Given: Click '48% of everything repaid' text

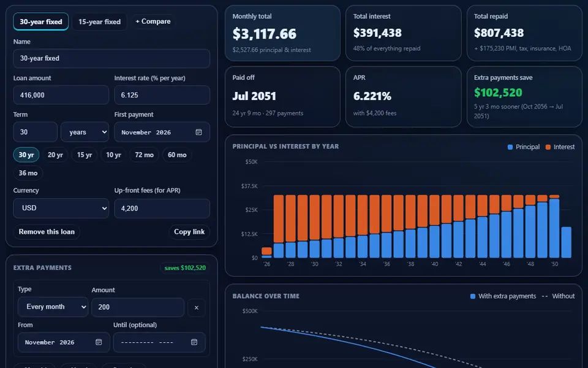Looking at the screenshot, I should point(386,48).
